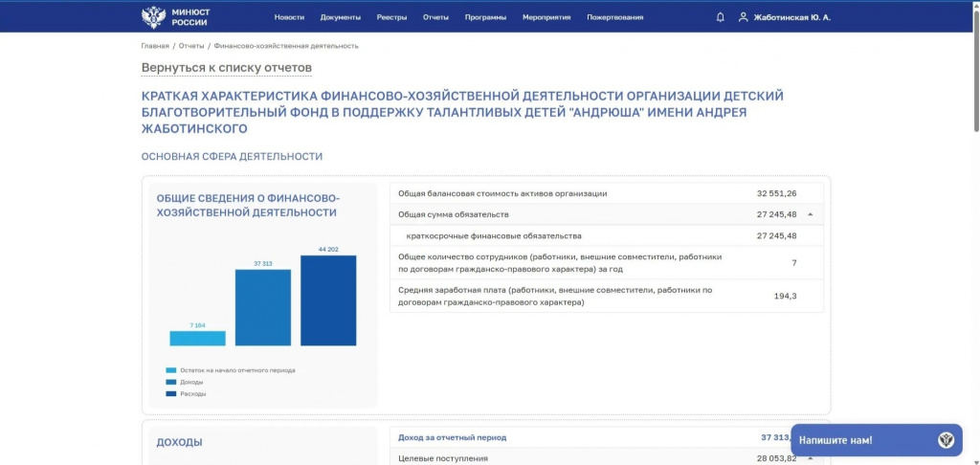Image resolution: width=980 pixels, height=465 pixels.
Task: Click Финансово-хозяйственная деятельность breadcrumb
Action: click(x=286, y=46)
